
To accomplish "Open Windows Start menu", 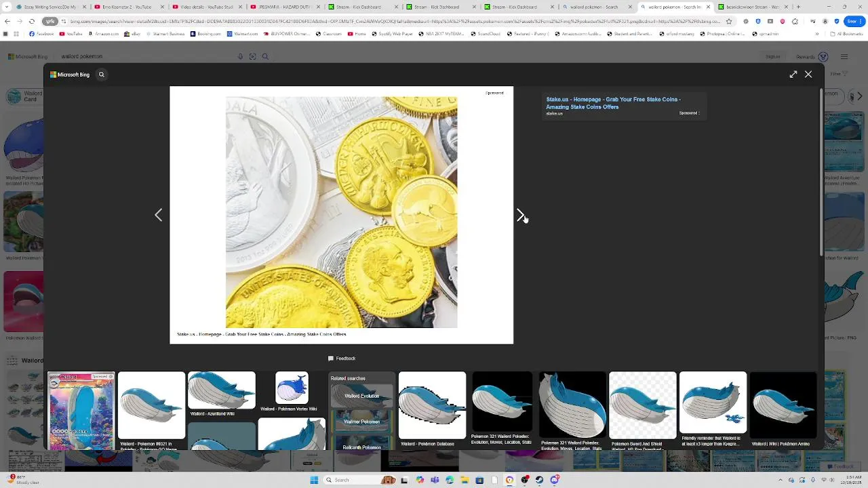I will [314, 480].
